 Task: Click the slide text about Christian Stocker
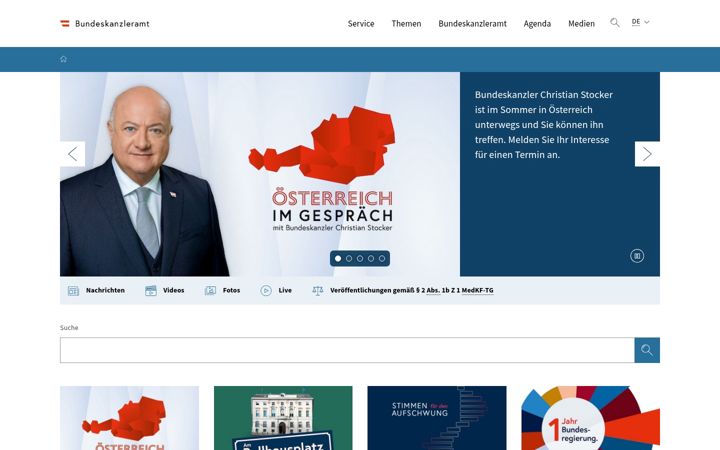click(544, 124)
